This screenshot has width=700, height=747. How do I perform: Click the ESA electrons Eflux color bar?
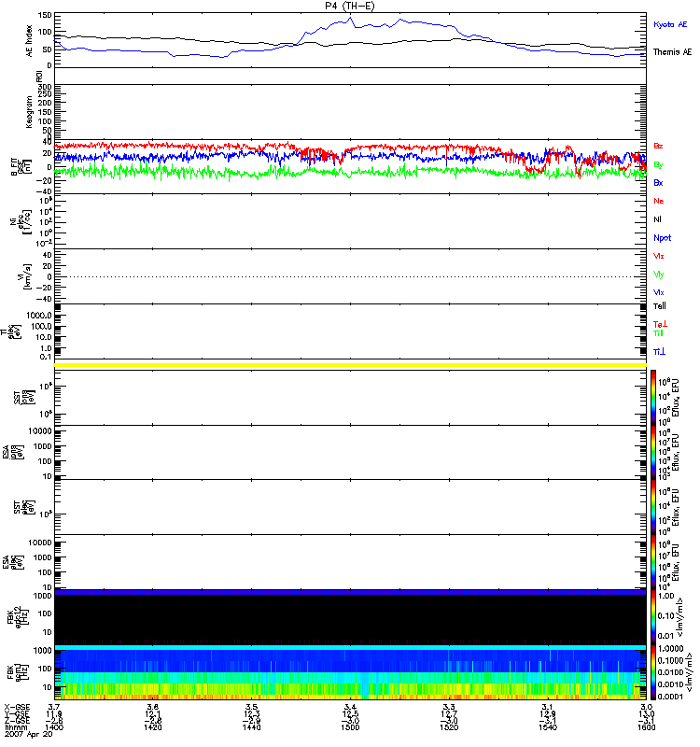click(653, 562)
